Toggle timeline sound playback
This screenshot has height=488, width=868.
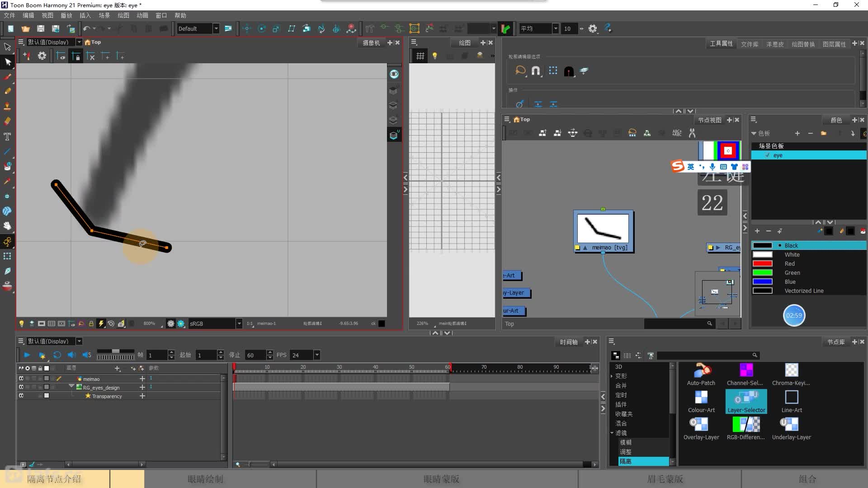[x=71, y=355]
